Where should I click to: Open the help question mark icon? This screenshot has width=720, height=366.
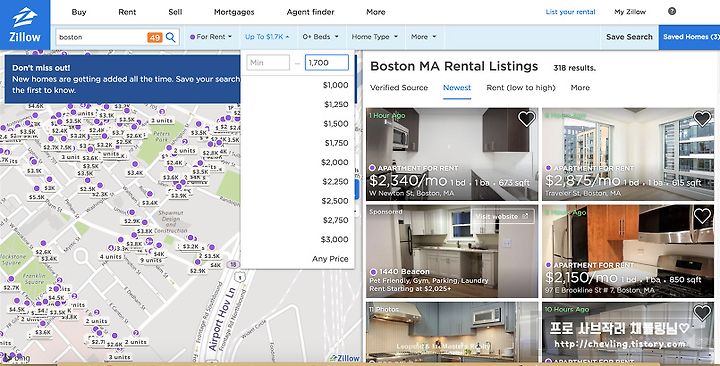(672, 11)
